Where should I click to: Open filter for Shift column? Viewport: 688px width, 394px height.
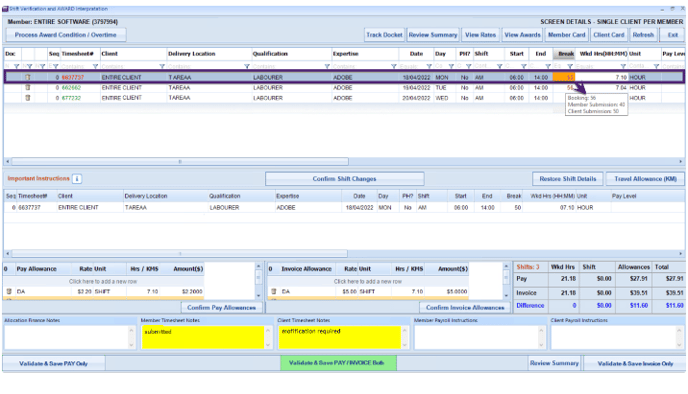click(499, 66)
